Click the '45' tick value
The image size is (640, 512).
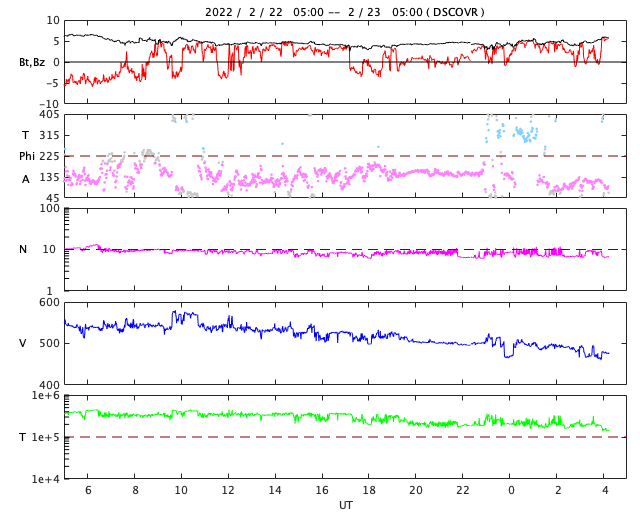(x=53, y=198)
